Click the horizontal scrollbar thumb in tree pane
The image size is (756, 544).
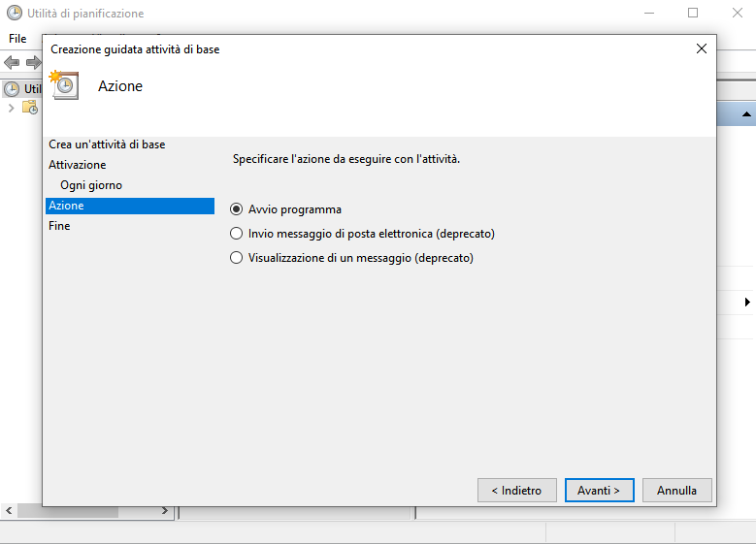pyautogui.click(x=68, y=511)
